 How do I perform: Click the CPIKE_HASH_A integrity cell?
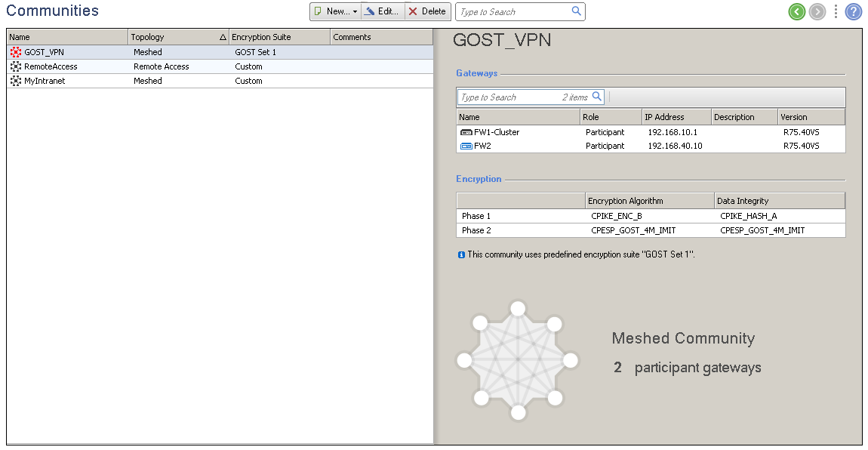(749, 216)
